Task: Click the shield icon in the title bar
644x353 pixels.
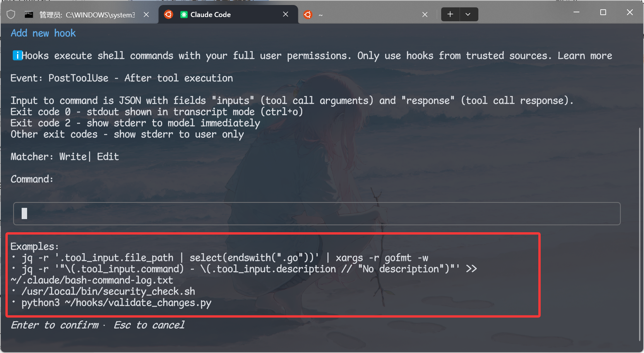Action: pyautogui.click(x=11, y=15)
